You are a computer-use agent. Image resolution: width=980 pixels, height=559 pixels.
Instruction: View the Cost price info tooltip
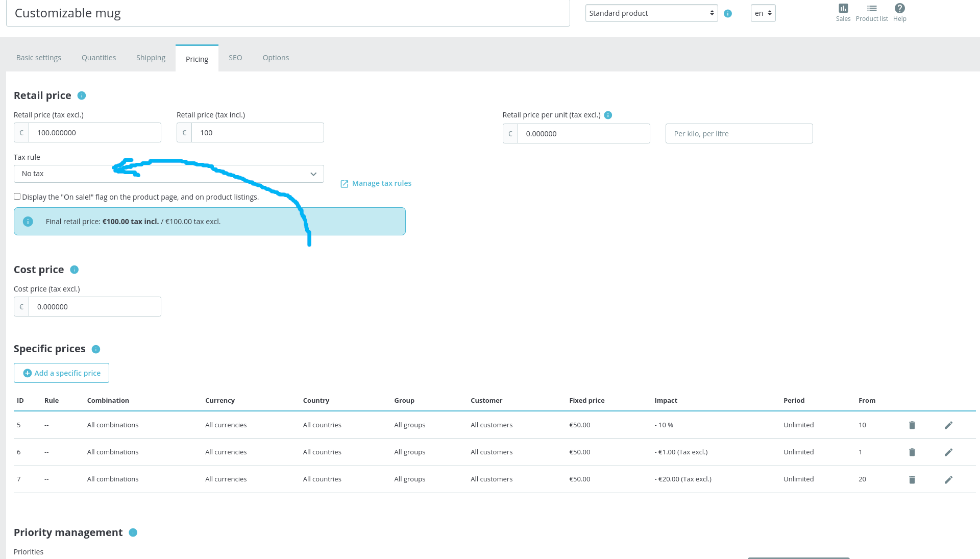click(x=75, y=270)
